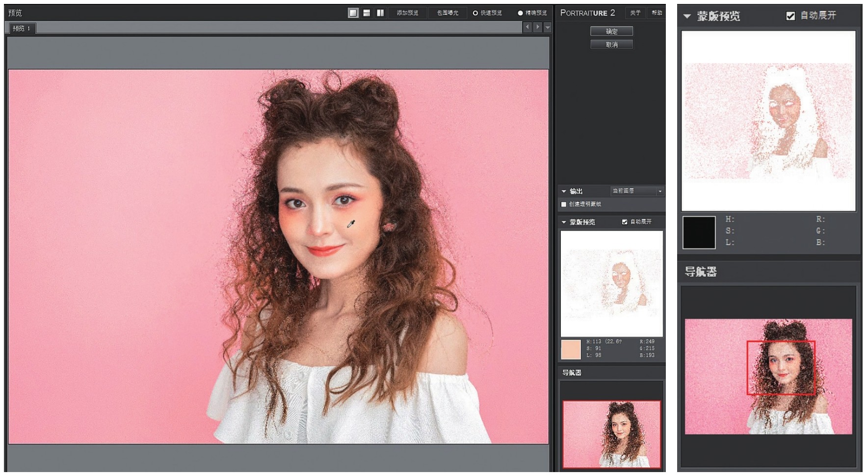
Task: Open the 关于 menu item
Action: 635,13
